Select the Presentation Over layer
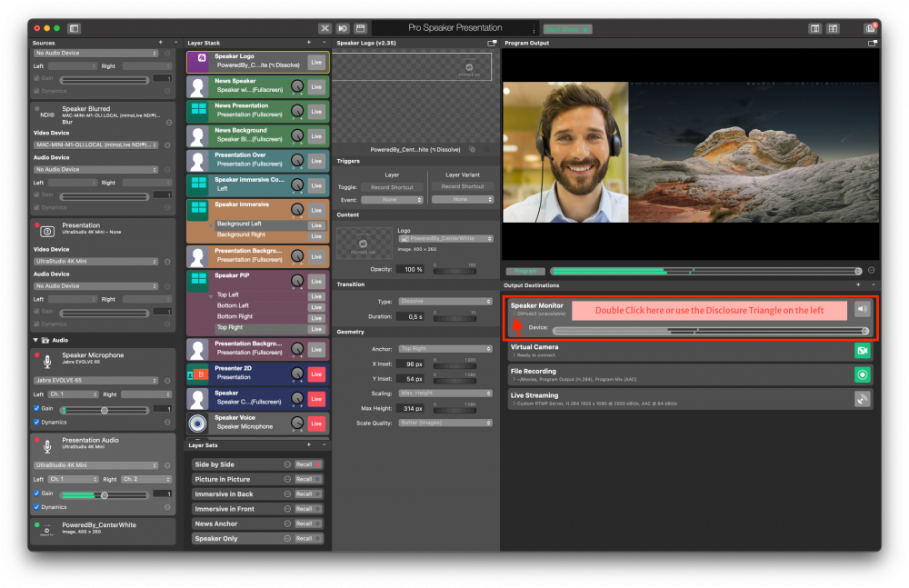 [x=257, y=161]
